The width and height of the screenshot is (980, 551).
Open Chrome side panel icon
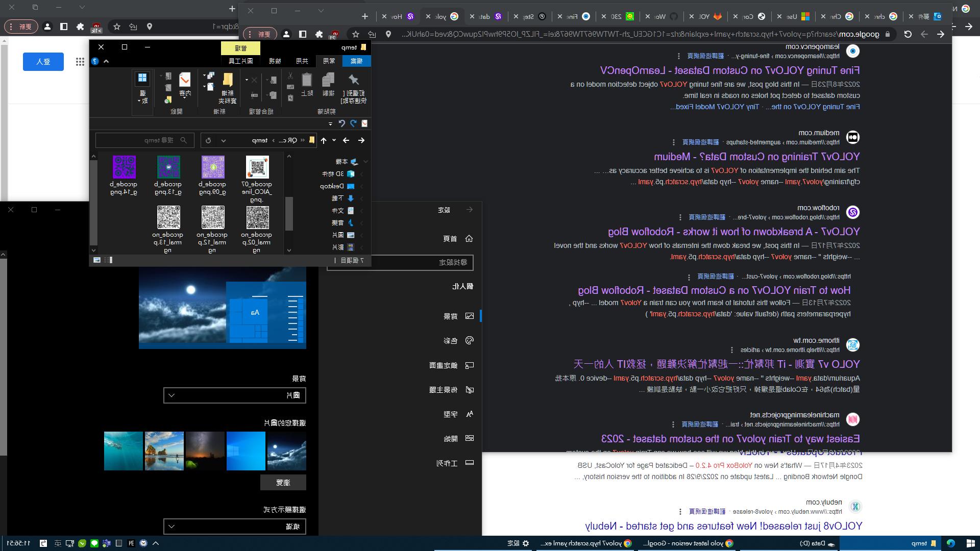click(x=303, y=34)
